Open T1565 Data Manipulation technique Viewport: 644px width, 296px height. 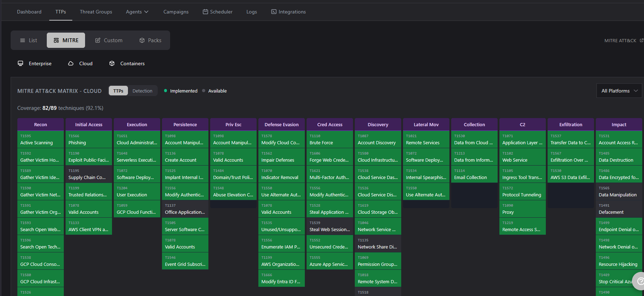pyautogui.click(x=619, y=191)
